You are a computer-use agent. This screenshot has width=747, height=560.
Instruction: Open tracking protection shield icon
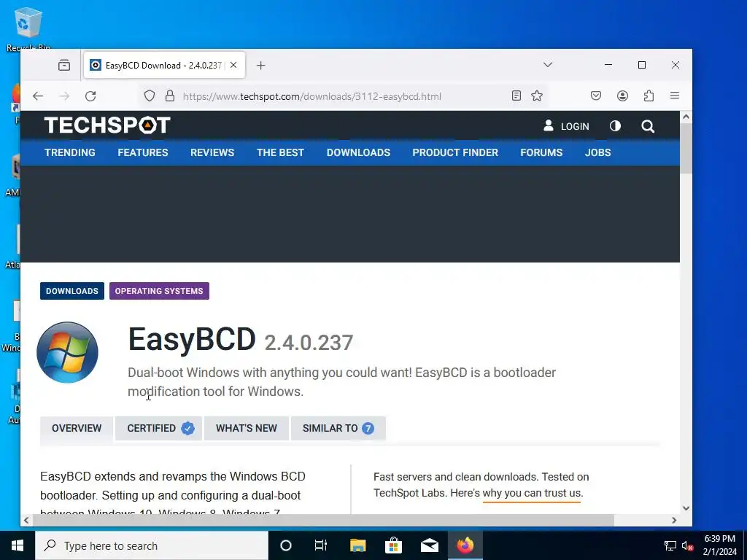tap(150, 96)
